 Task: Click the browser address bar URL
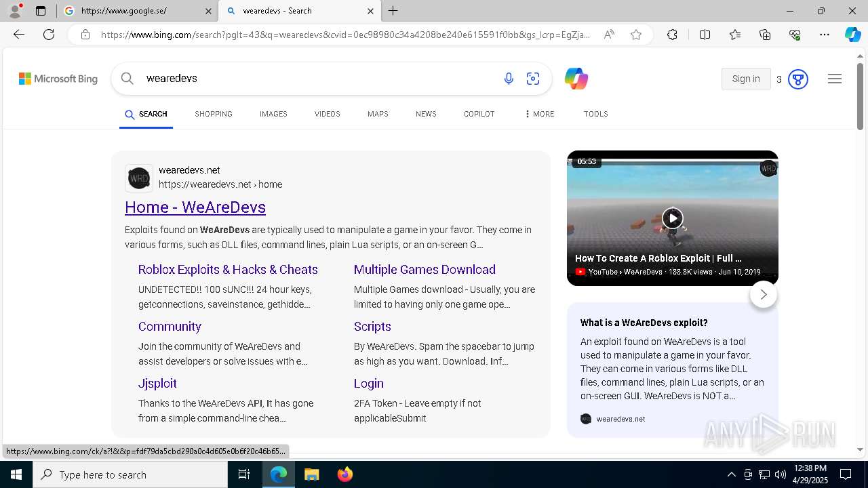[x=346, y=35]
